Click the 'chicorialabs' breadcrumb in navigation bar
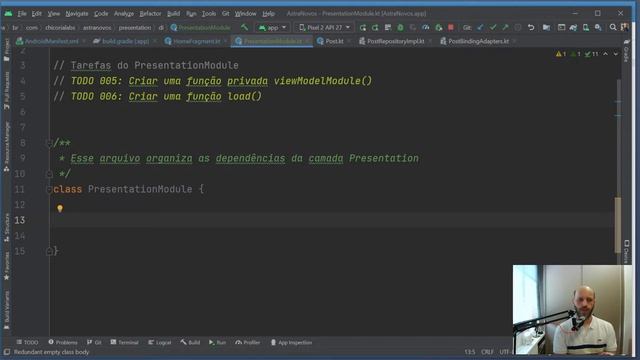 coord(60,28)
